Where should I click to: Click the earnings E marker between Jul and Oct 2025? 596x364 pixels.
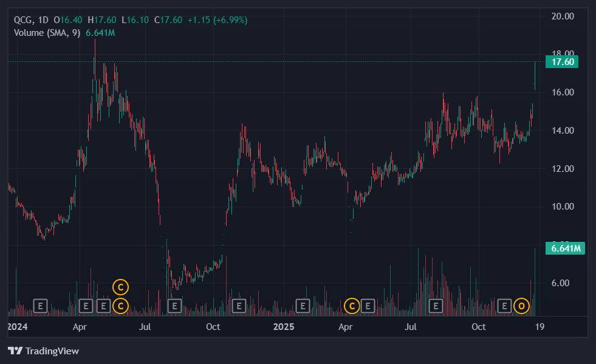pos(435,306)
